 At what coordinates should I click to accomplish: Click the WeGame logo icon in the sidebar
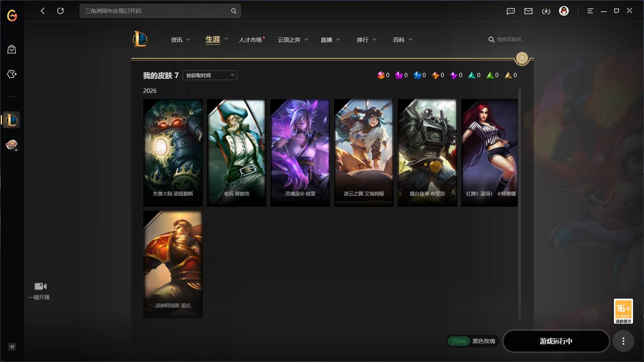(12, 15)
